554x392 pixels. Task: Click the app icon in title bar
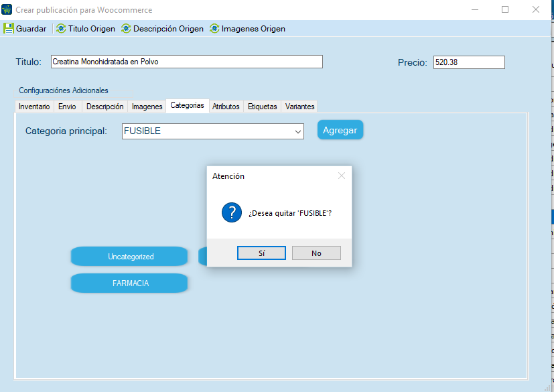pos(7,9)
